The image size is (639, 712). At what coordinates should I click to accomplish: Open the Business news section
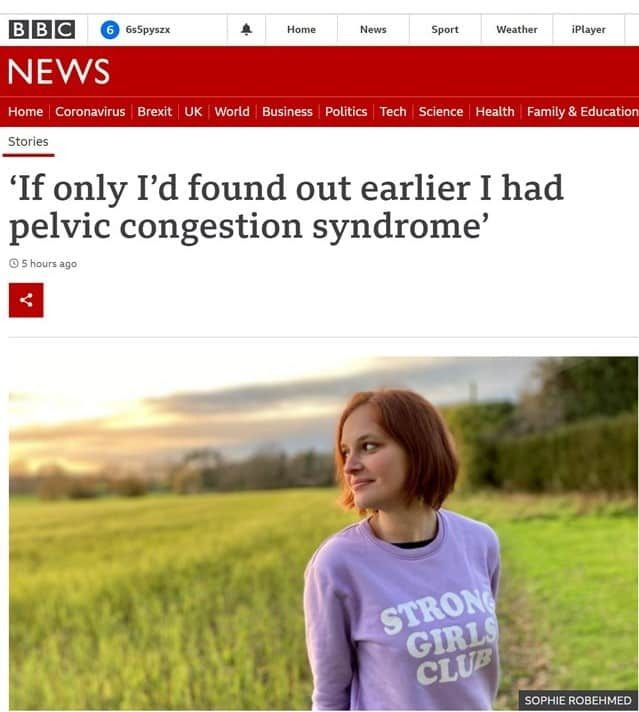(x=287, y=111)
